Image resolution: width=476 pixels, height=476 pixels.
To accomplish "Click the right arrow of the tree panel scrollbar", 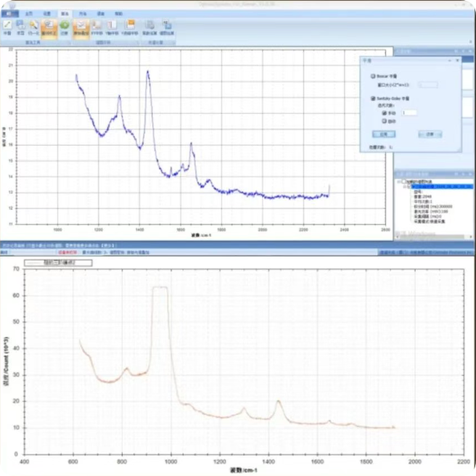I will click(x=471, y=237).
